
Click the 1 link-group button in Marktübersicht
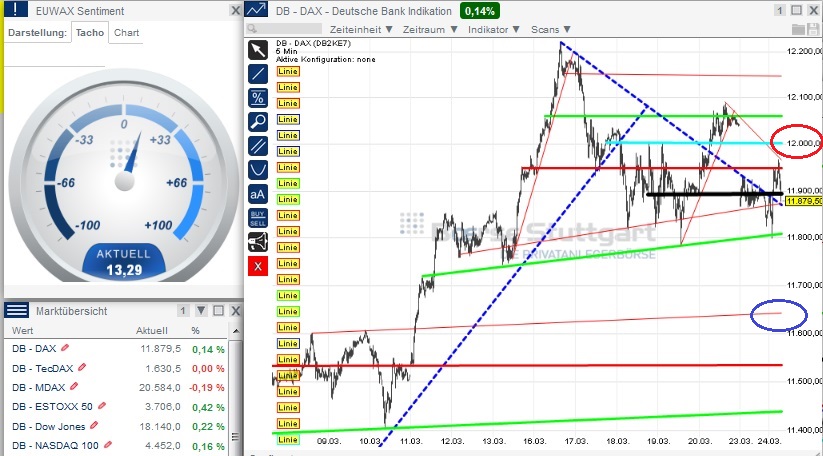[183, 311]
